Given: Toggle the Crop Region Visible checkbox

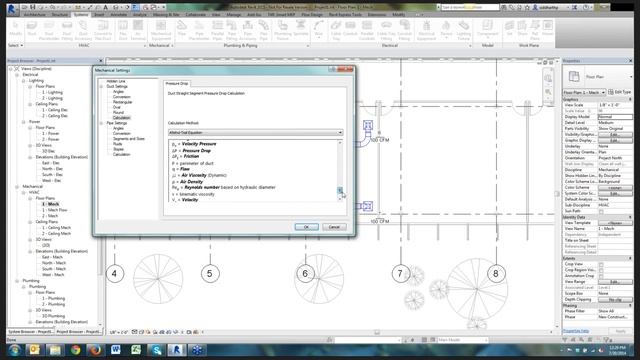Looking at the screenshot, I should (601, 270).
